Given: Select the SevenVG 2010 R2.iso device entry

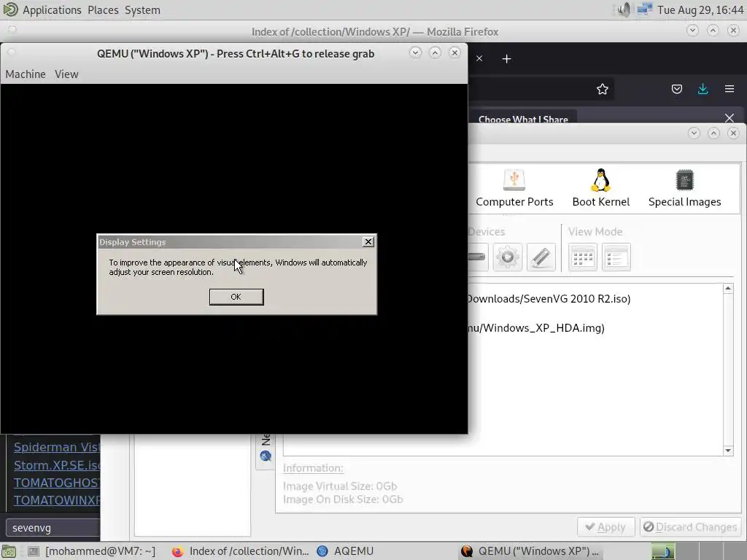Looking at the screenshot, I should coord(549,298).
